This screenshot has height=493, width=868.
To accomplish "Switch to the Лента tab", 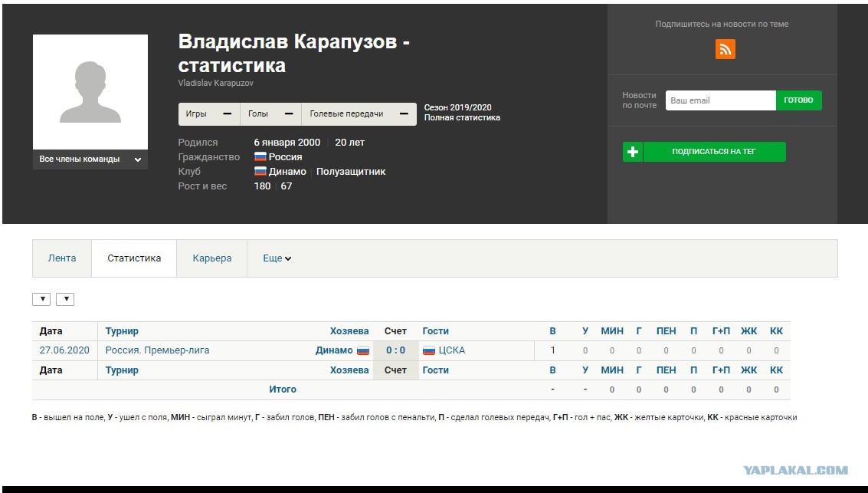I will click(x=62, y=258).
